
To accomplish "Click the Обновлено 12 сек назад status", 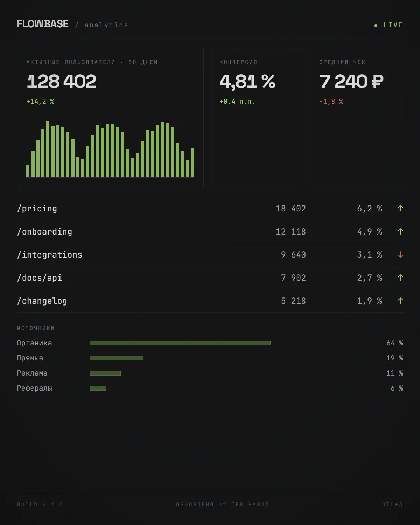I will [223, 504].
